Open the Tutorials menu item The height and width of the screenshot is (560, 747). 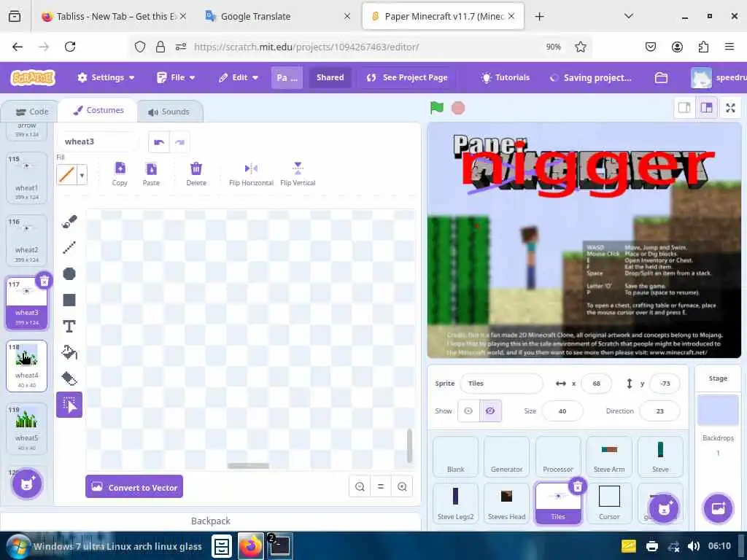coord(506,77)
